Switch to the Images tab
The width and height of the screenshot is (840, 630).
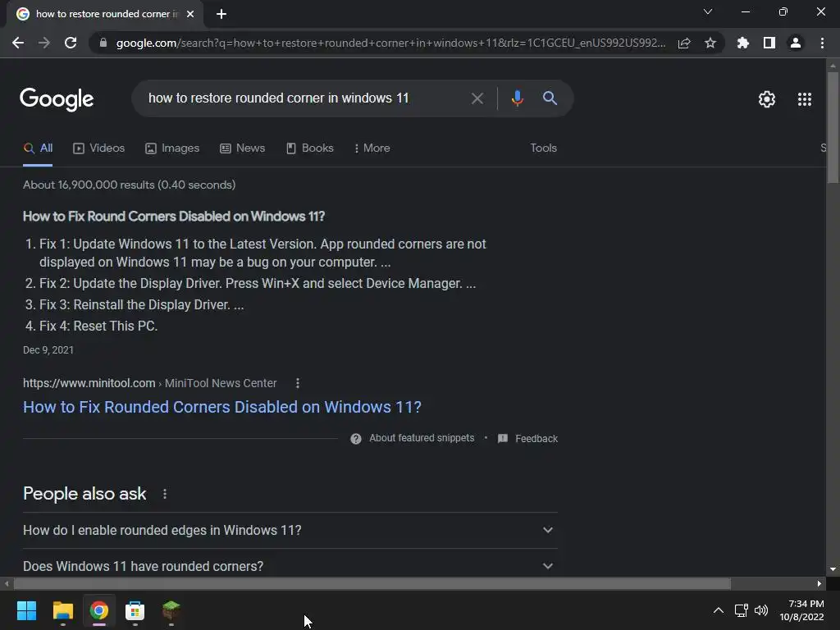point(172,148)
